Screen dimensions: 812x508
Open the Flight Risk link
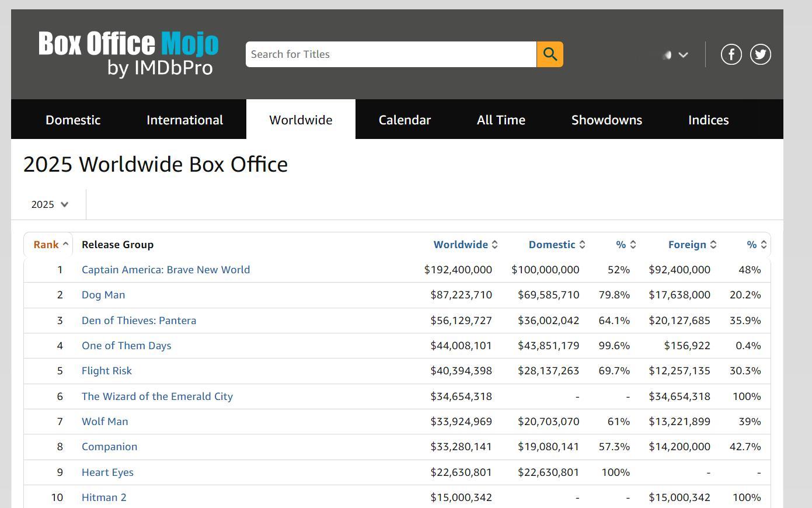click(107, 371)
